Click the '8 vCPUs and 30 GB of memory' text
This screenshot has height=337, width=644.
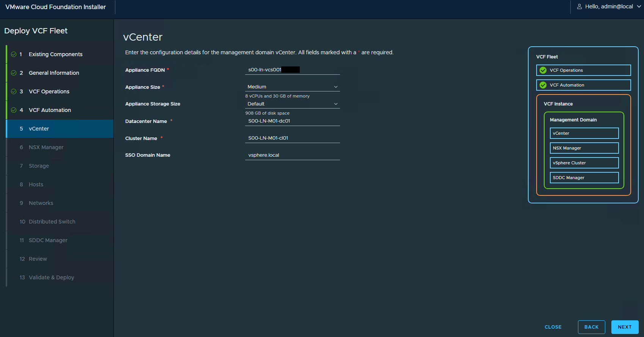(x=277, y=96)
